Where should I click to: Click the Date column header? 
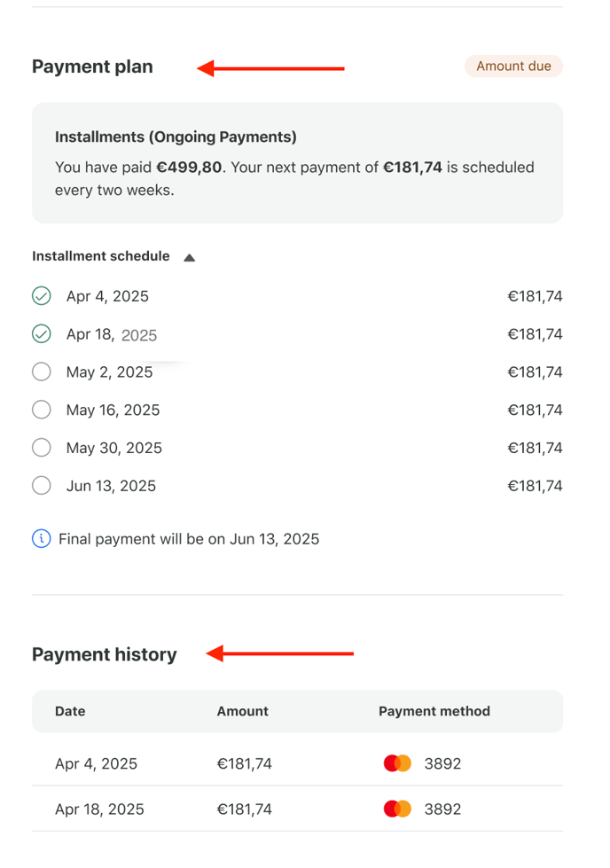[x=70, y=711]
